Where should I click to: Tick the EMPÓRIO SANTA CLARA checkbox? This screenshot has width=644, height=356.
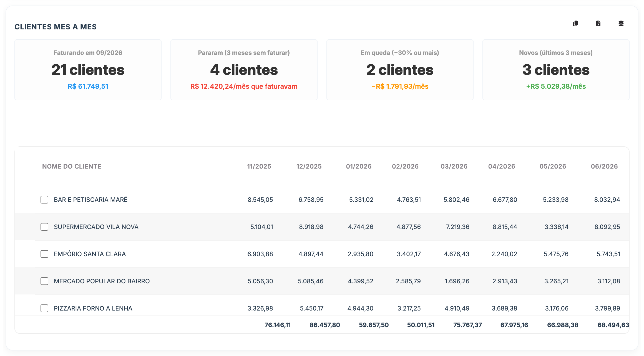(x=44, y=254)
